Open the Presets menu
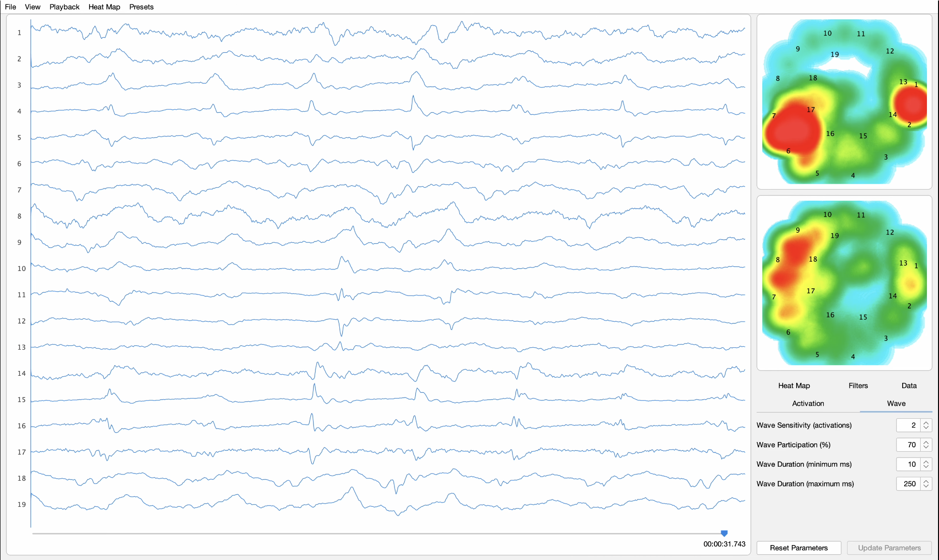The height and width of the screenshot is (560, 939). point(141,7)
